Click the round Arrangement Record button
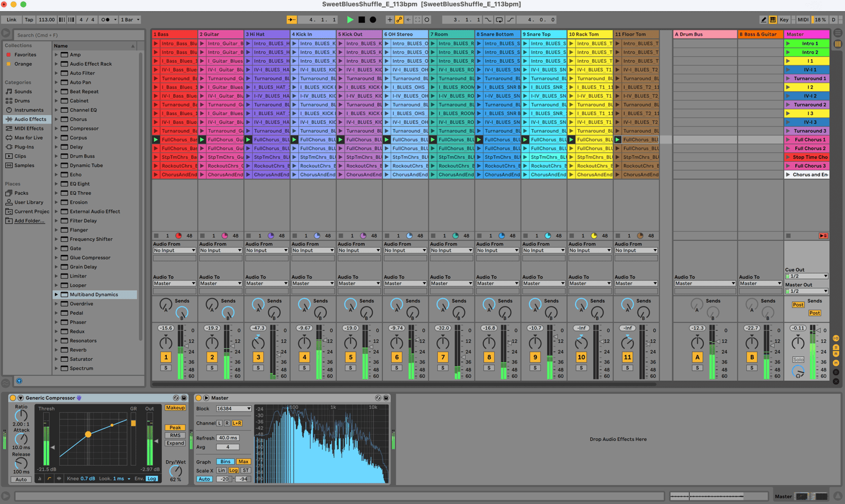 point(373,20)
